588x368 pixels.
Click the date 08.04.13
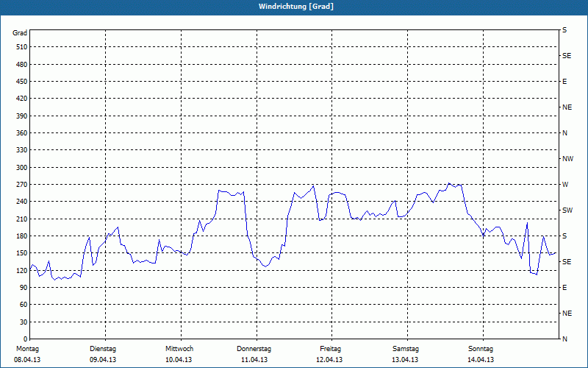click(x=27, y=360)
